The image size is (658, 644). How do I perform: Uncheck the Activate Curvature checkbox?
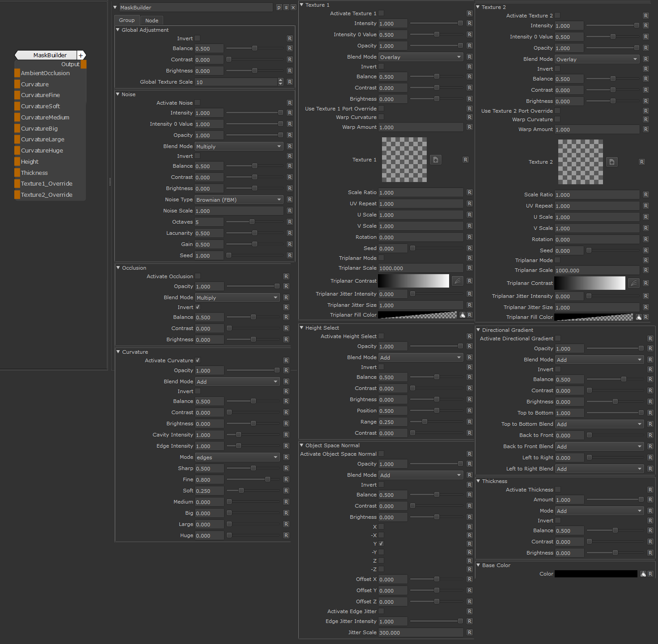point(198,360)
